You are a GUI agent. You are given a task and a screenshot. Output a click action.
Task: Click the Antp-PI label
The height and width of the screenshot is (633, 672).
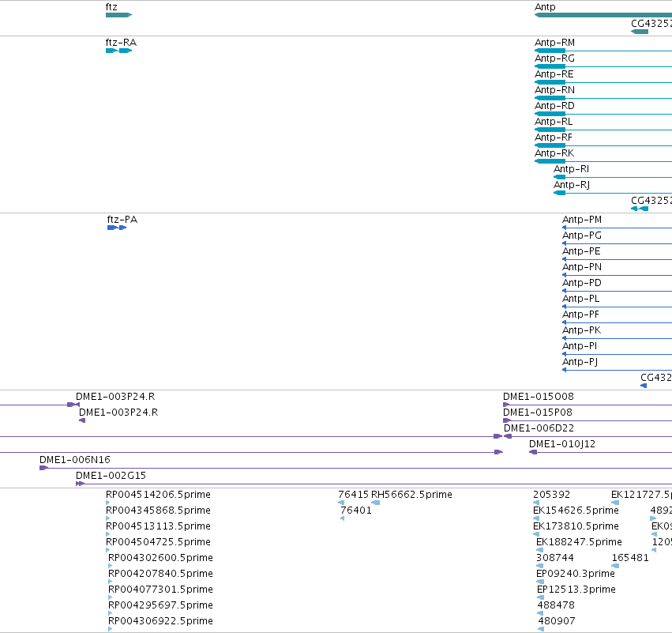580,346
